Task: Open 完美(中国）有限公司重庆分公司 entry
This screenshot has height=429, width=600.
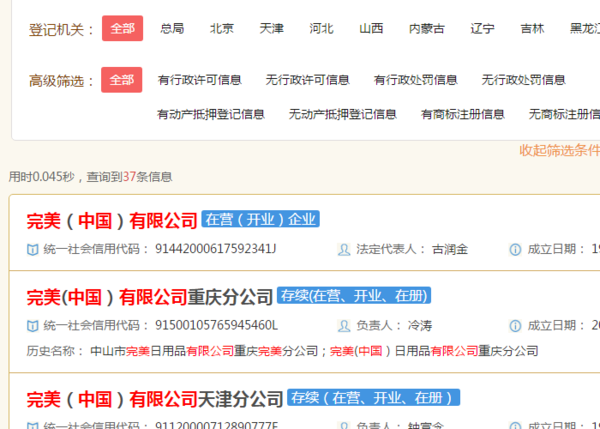Action: pos(150,297)
